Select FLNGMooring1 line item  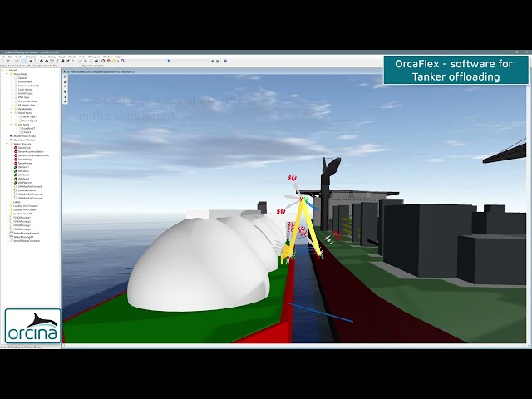[22, 218]
